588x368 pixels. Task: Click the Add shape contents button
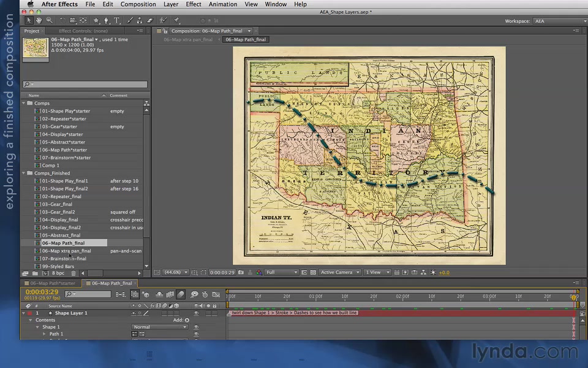[187, 320]
